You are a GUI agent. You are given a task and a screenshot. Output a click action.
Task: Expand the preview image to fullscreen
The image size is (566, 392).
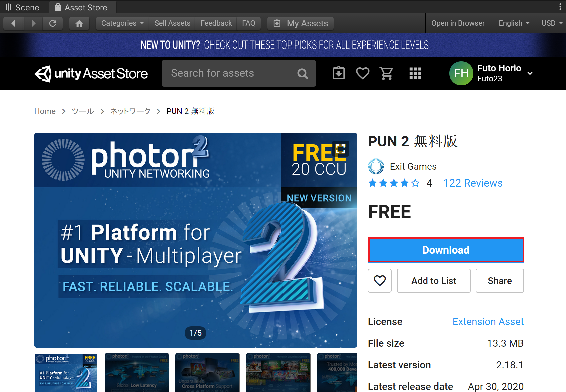pos(341,149)
